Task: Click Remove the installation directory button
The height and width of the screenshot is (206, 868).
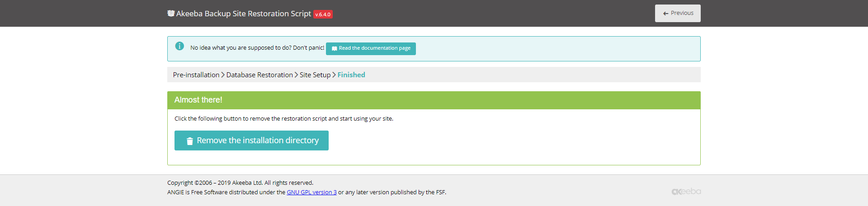Action: pyautogui.click(x=251, y=140)
